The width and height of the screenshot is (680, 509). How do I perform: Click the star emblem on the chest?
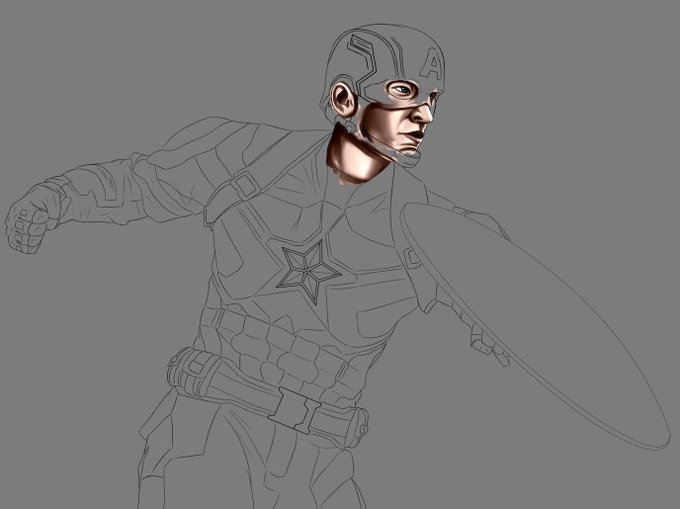[x=309, y=271]
